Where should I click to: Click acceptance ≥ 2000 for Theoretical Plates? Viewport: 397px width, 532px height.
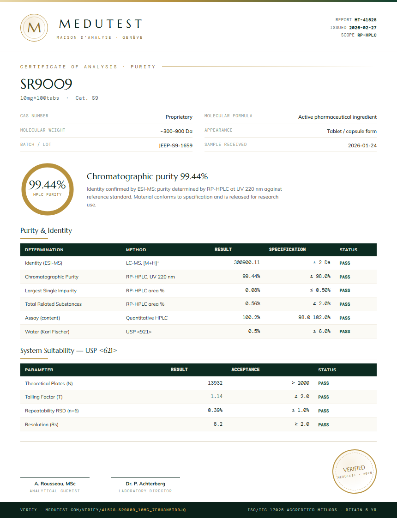(x=301, y=383)
